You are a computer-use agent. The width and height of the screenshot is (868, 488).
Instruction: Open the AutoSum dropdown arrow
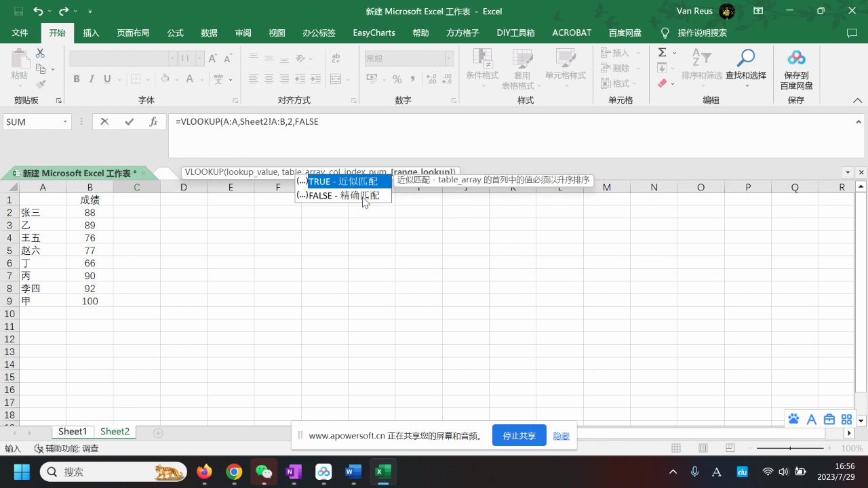pyautogui.click(x=674, y=53)
